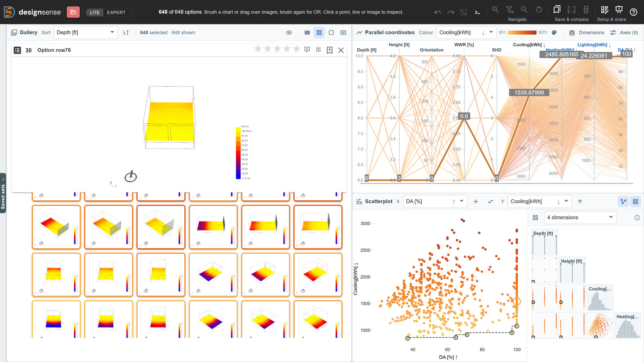Open the Help question mark icon
This screenshot has height=362, width=644.
634,12
